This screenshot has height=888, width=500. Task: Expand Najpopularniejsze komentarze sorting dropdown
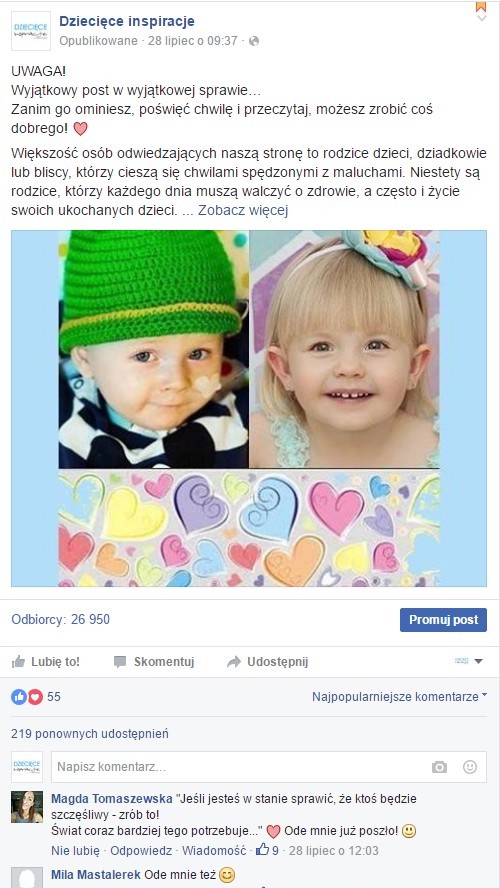pyautogui.click(x=399, y=697)
